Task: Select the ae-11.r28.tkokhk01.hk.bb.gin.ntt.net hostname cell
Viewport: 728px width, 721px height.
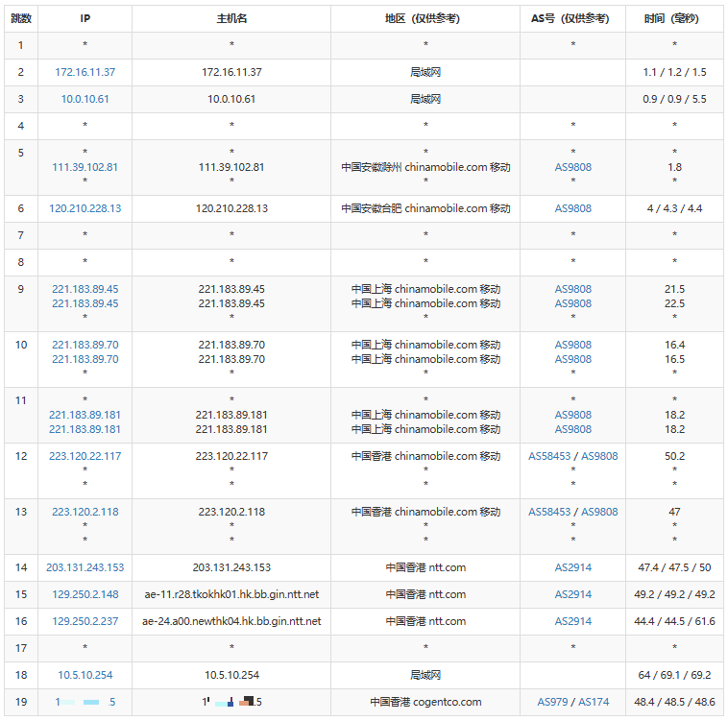Action: click(231, 594)
